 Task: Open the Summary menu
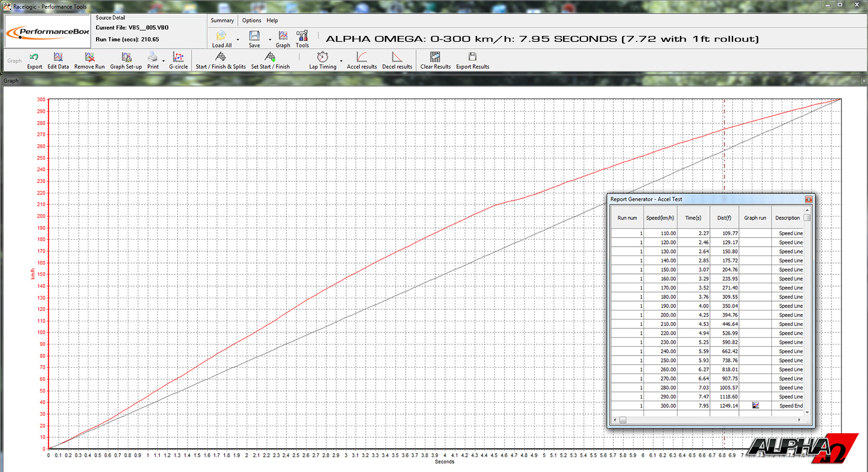pos(222,20)
